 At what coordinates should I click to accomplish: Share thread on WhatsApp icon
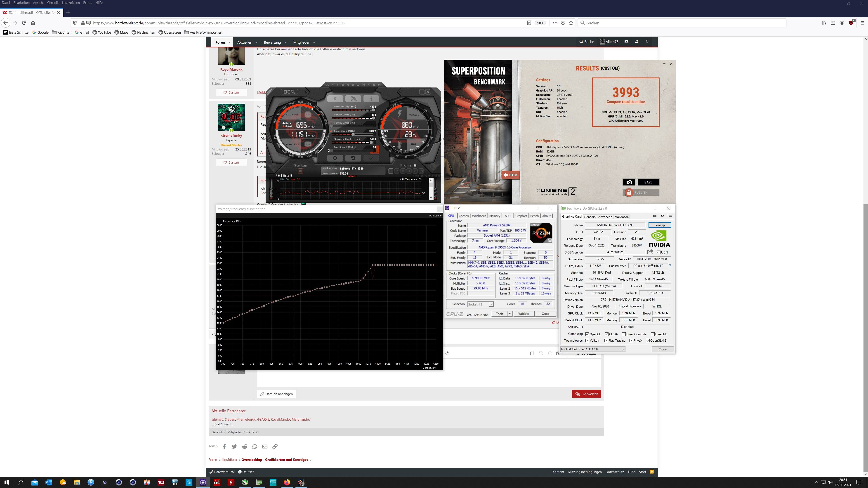255,447
